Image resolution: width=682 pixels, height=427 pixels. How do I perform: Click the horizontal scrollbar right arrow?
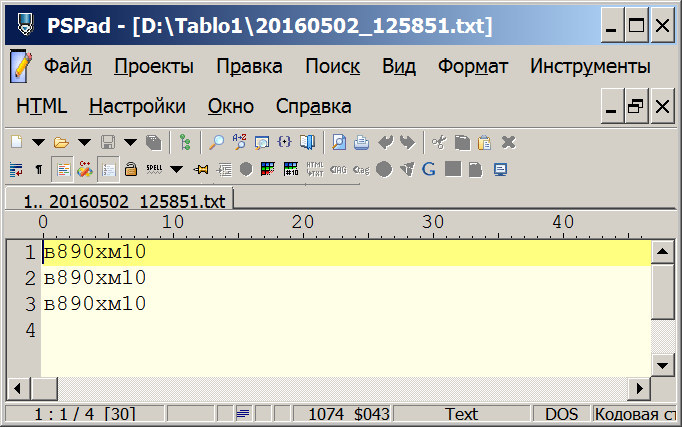pyautogui.click(x=636, y=388)
